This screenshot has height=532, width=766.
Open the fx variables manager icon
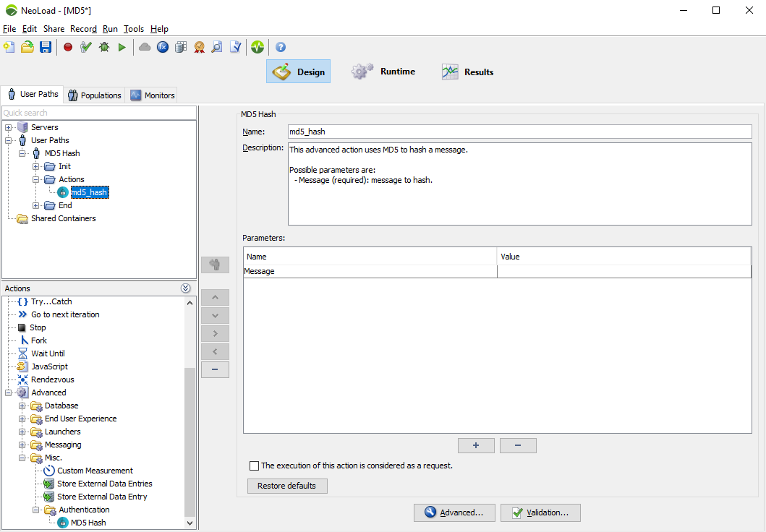tap(163, 47)
